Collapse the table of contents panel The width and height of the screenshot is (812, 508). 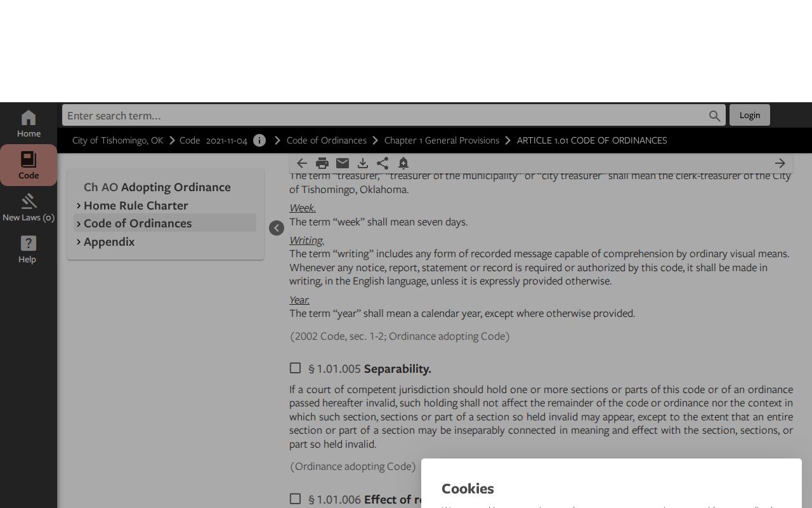point(277,228)
